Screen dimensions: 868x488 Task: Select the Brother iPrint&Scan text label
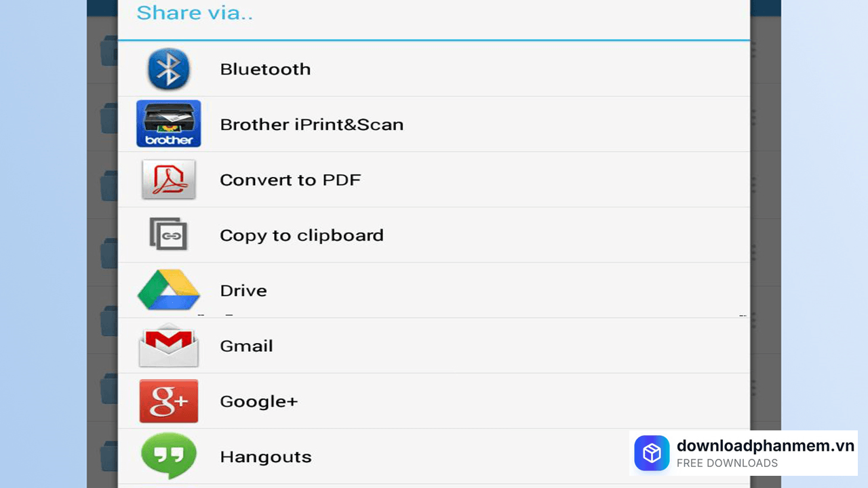tap(311, 125)
